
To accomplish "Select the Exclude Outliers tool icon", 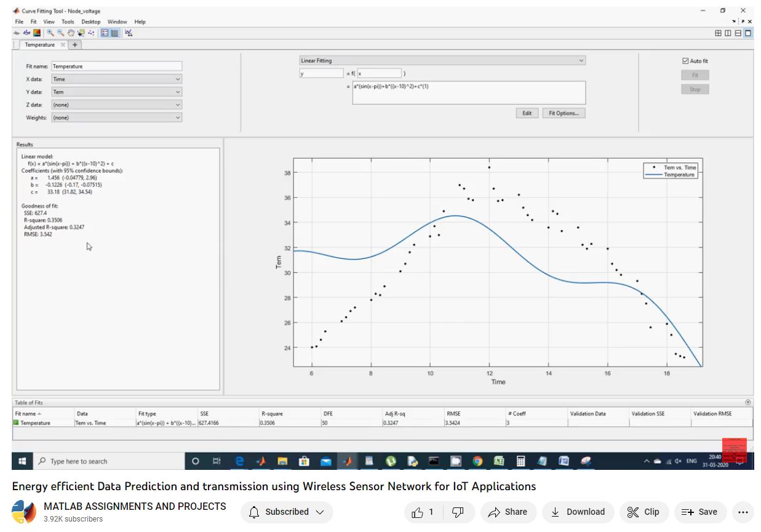I will tap(91, 33).
